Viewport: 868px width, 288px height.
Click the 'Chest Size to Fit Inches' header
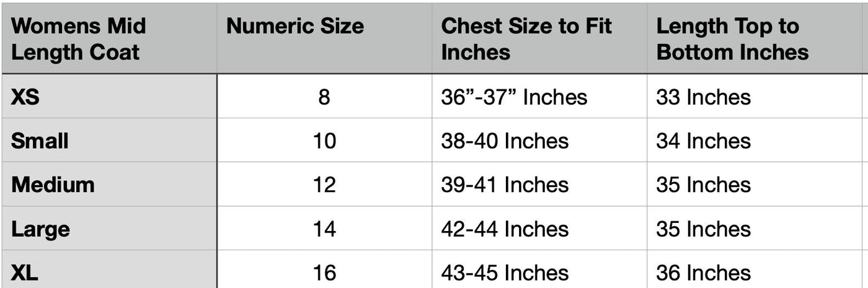[526, 38]
